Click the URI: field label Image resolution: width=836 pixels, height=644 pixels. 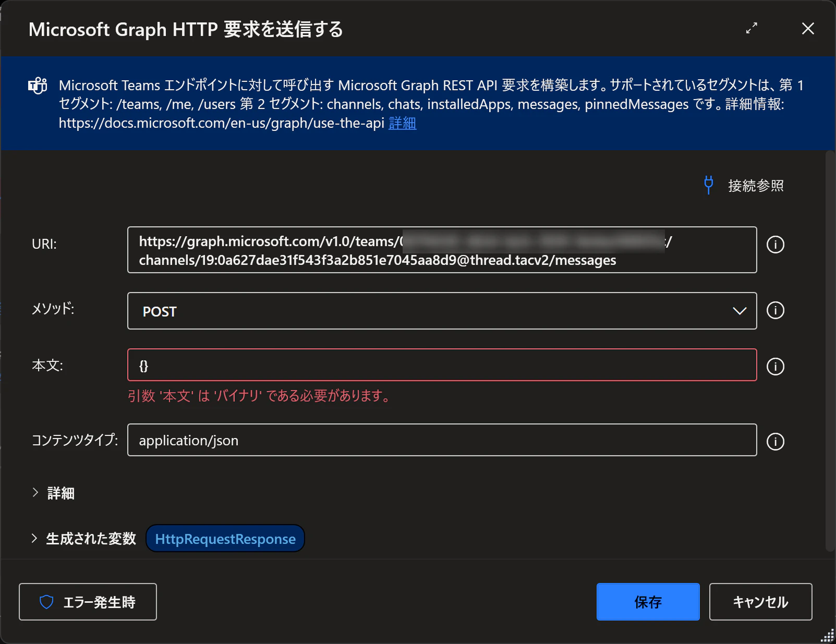[x=44, y=244]
